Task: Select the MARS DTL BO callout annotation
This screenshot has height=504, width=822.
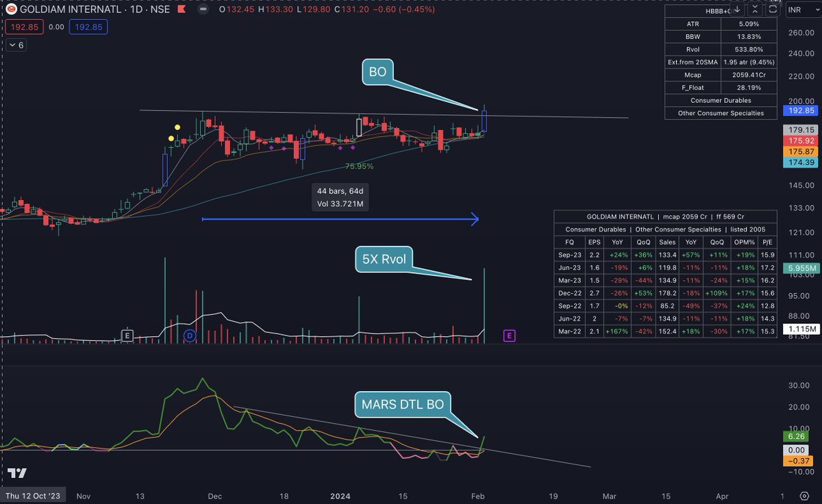Action: coord(402,404)
